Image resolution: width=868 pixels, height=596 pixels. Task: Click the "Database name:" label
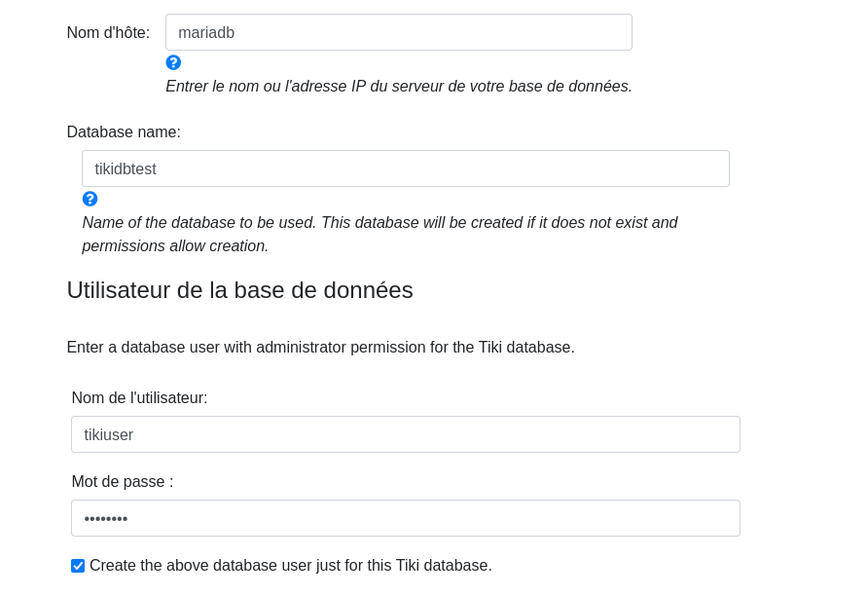(x=123, y=131)
